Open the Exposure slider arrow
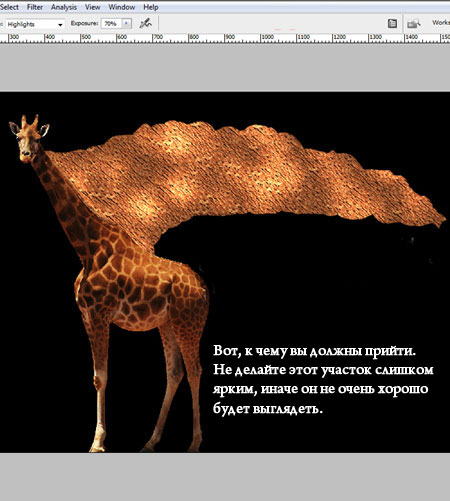Screen dimensions: 450x501 coord(127,24)
